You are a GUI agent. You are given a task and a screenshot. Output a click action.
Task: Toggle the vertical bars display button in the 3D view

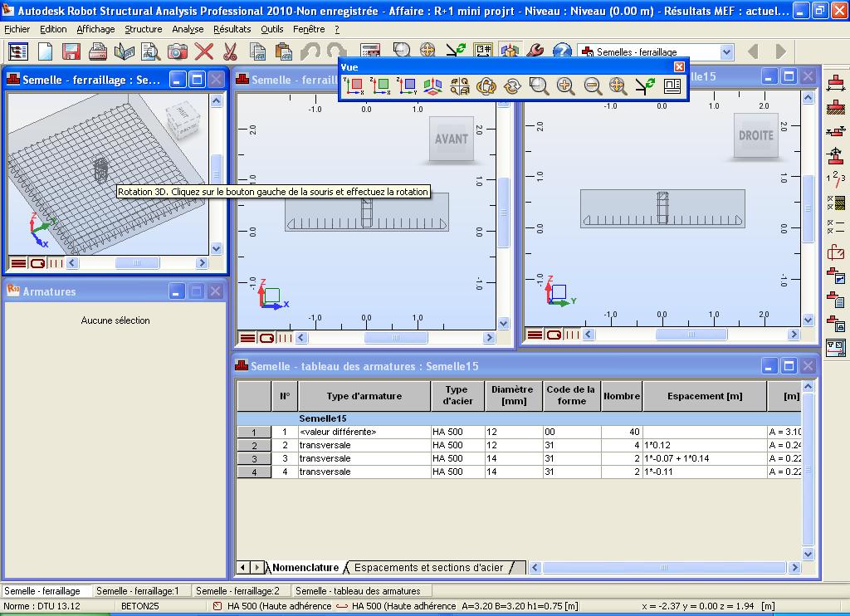(x=56, y=263)
